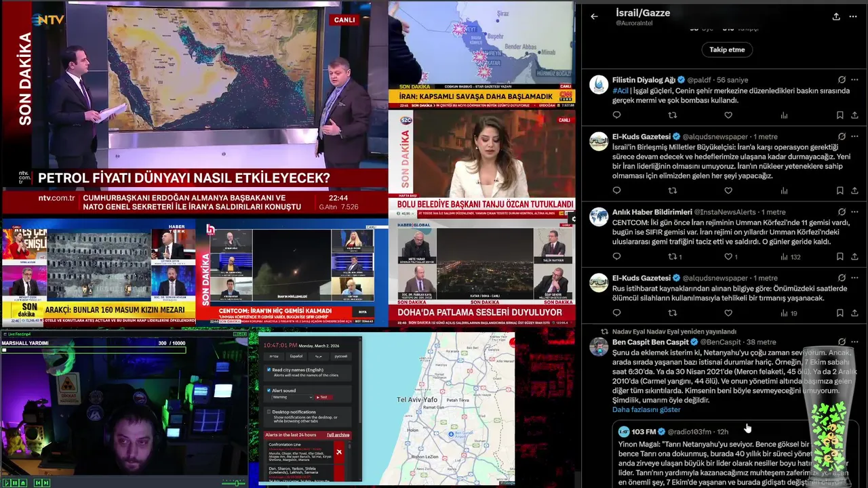
Task: Skip to previous track in Live Feed player
Action: tap(38, 483)
